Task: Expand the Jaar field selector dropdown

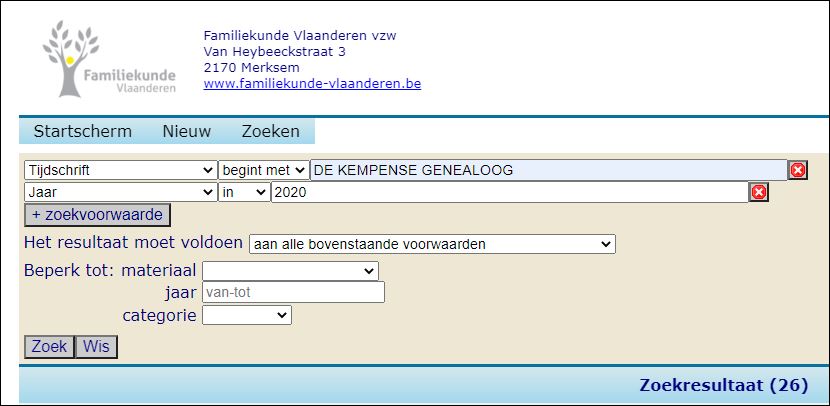Action: 120,192
